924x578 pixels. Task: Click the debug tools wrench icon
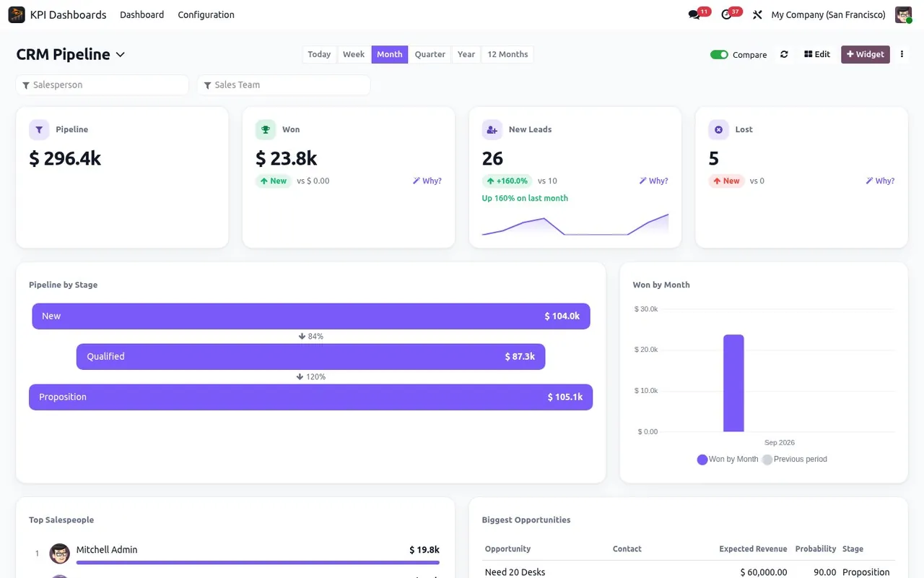click(x=757, y=14)
